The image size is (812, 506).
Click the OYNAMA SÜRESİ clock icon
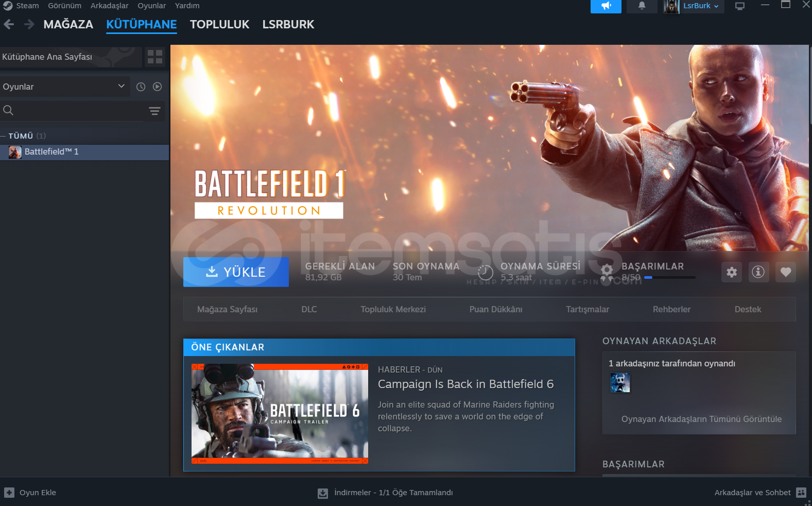(x=486, y=272)
